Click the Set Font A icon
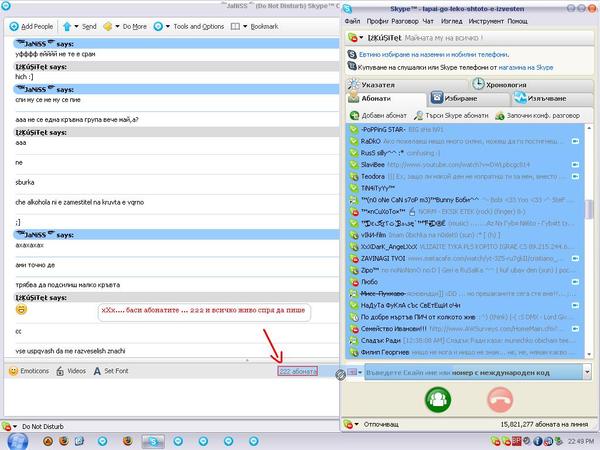Image resolution: width=600 pixels, height=450 pixels. click(97, 371)
